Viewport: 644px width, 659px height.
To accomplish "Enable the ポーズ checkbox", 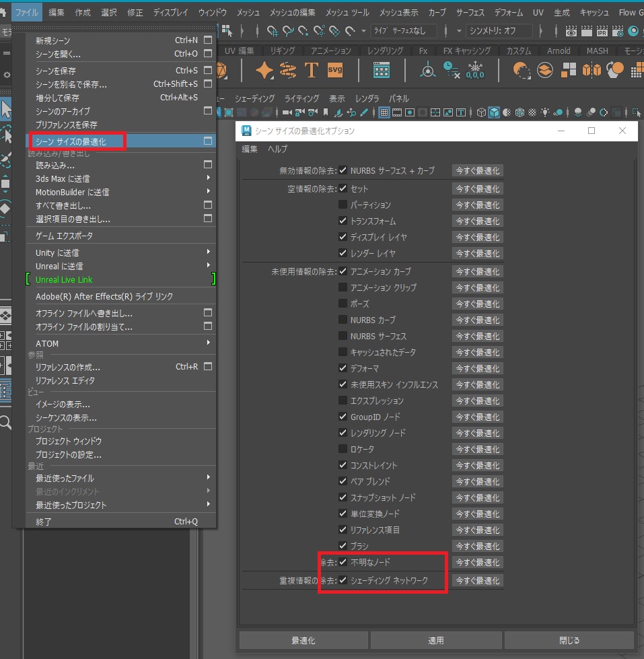I will (343, 304).
